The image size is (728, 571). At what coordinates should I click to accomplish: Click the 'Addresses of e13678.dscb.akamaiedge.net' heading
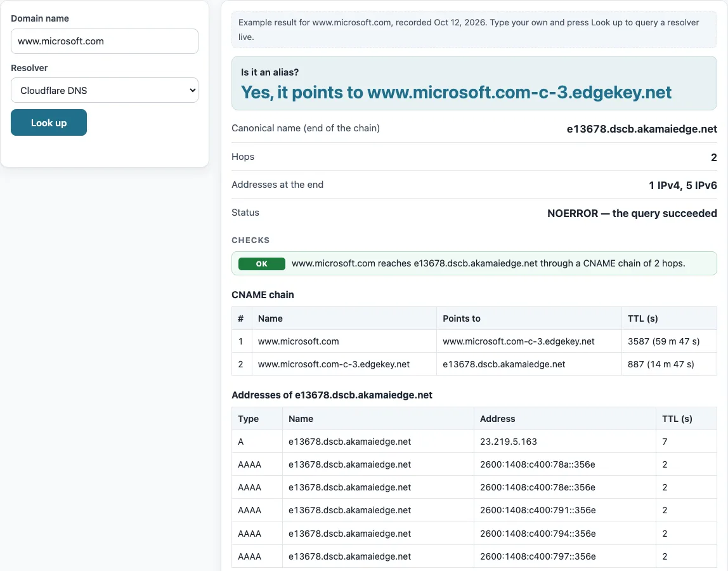[332, 395]
